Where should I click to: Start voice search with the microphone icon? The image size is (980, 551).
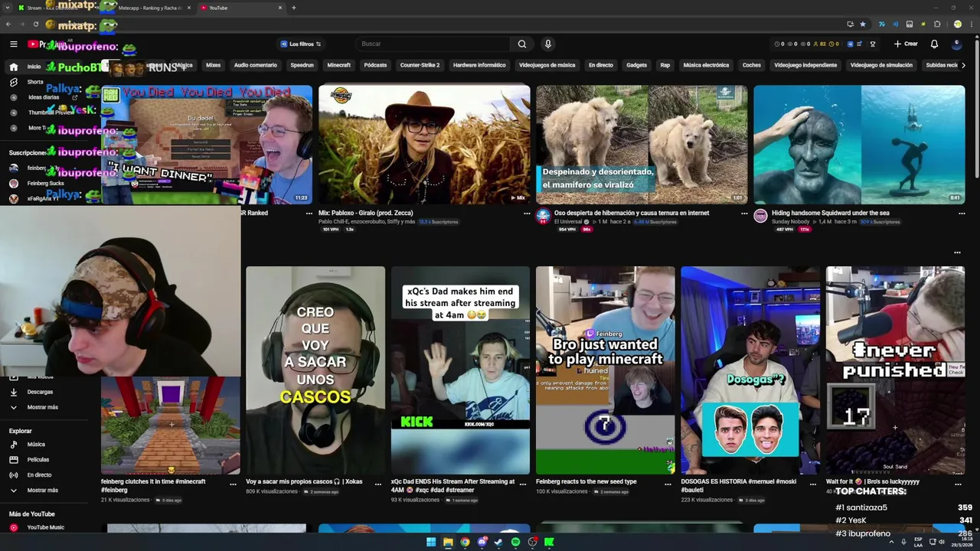pos(547,44)
